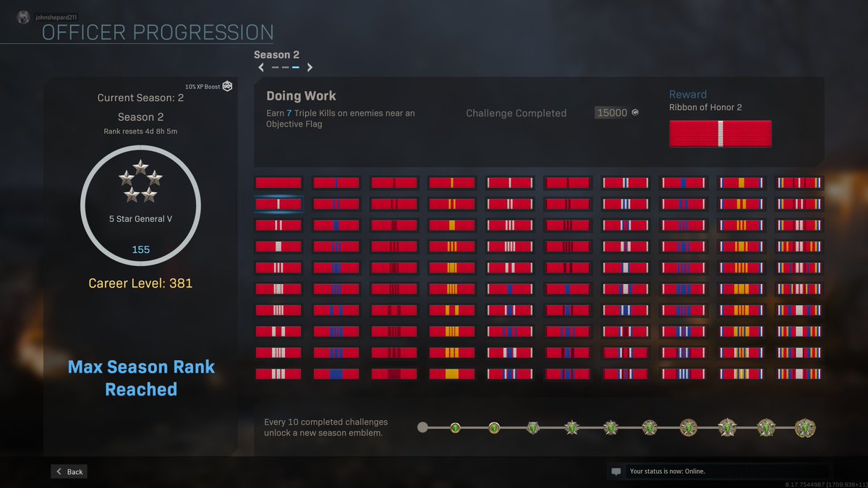Select ribbon in row four, column five
This screenshot has height=488, width=868.
509,247
